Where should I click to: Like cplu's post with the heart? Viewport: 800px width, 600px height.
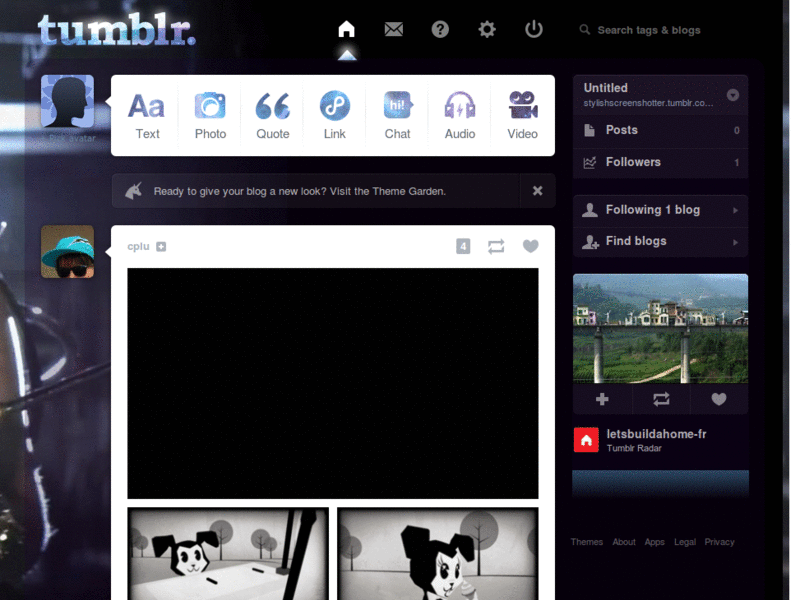pos(531,246)
